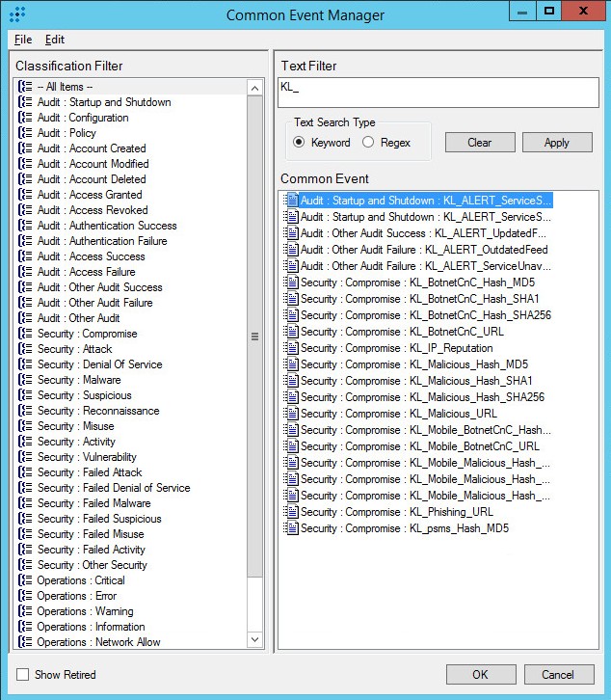Click icon next to KL_IP_Reputation event
The width and height of the screenshot is (611, 700).
[x=291, y=348]
